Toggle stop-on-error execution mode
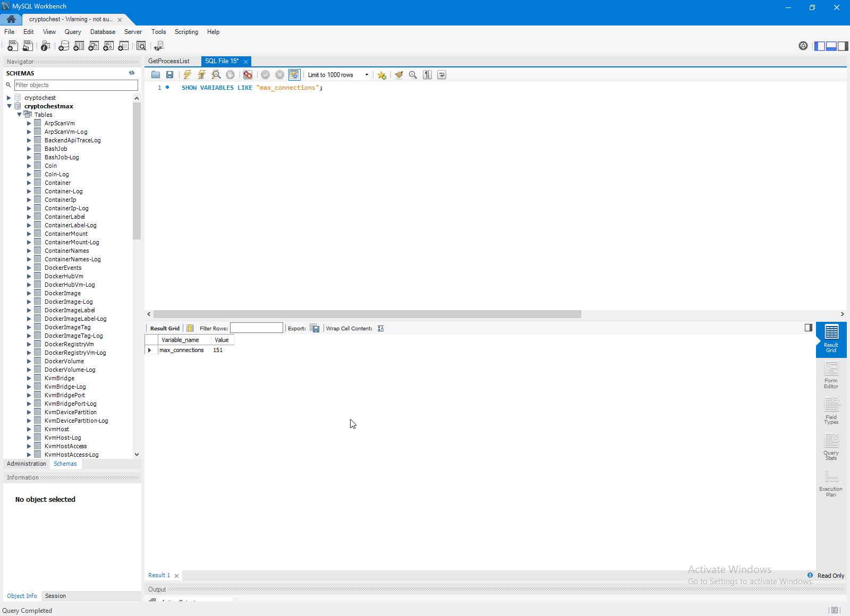Image resolution: width=850 pixels, height=616 pixels. (x=248, y=75)
